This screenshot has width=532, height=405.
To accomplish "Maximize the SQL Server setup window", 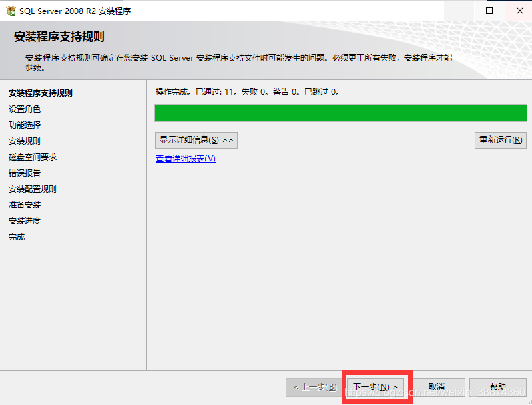I will click(x=489, y=11).
